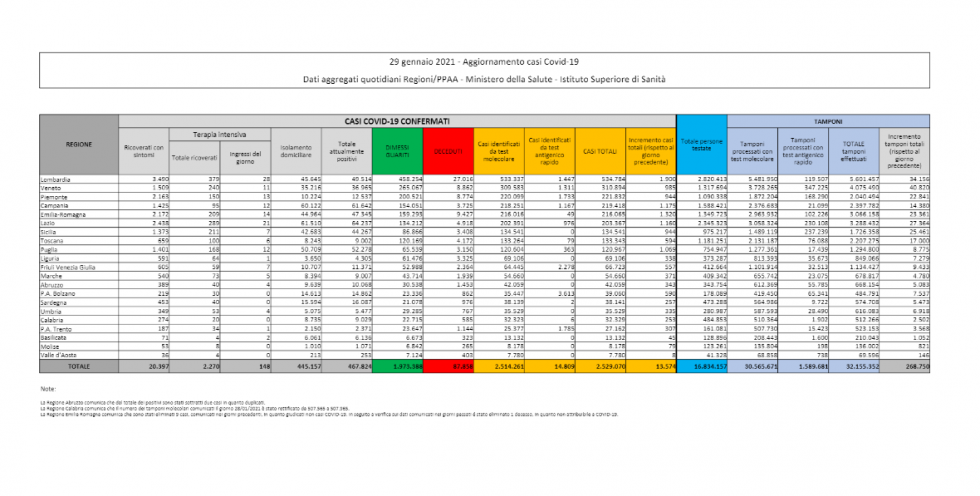This screenshot has width=980, height=496.
Task: Click the Incremento tamponi totali header
Action: [905, 150]
